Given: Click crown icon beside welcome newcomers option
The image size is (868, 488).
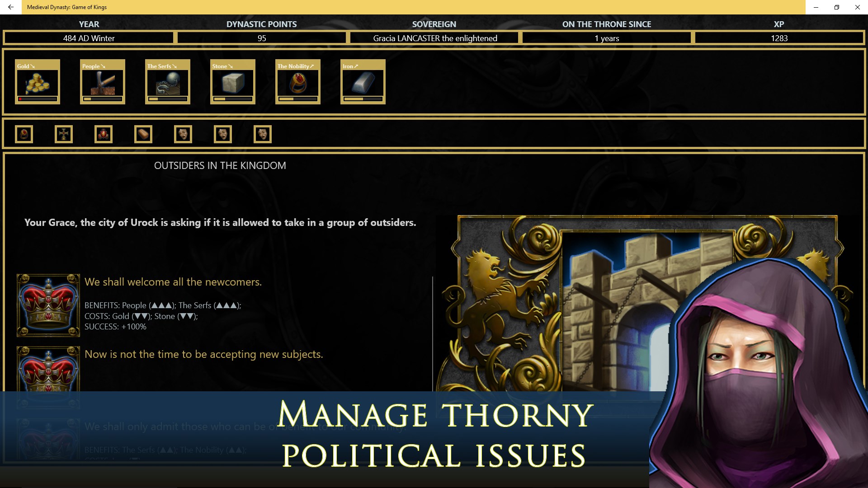Looking at the screenshot, I should (x=48, y=305).
